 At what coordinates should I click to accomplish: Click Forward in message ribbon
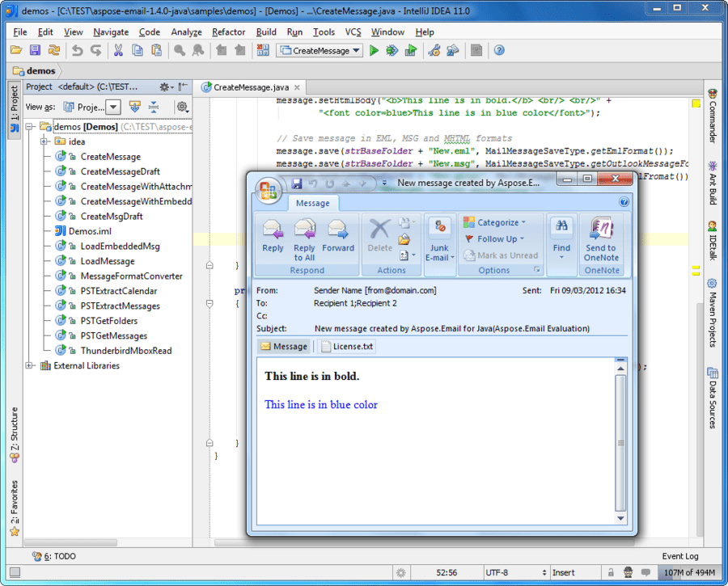tap(338, 236)
